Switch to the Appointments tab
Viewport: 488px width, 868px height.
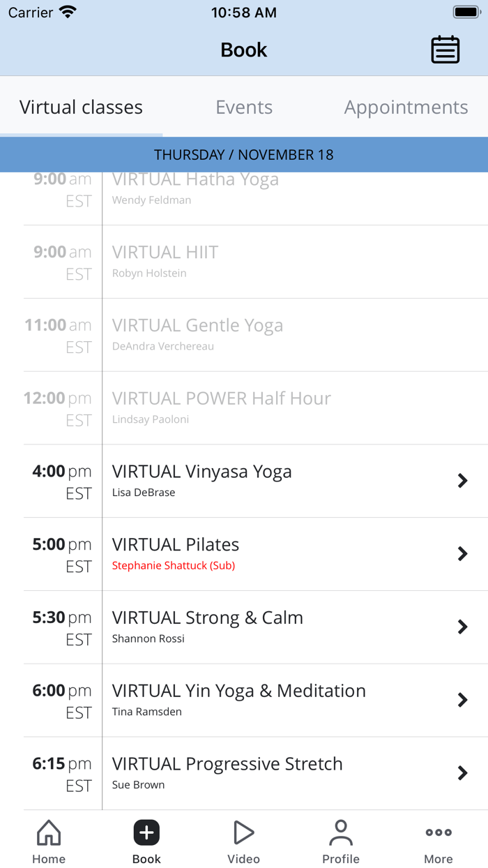click(x=406, y=107)
